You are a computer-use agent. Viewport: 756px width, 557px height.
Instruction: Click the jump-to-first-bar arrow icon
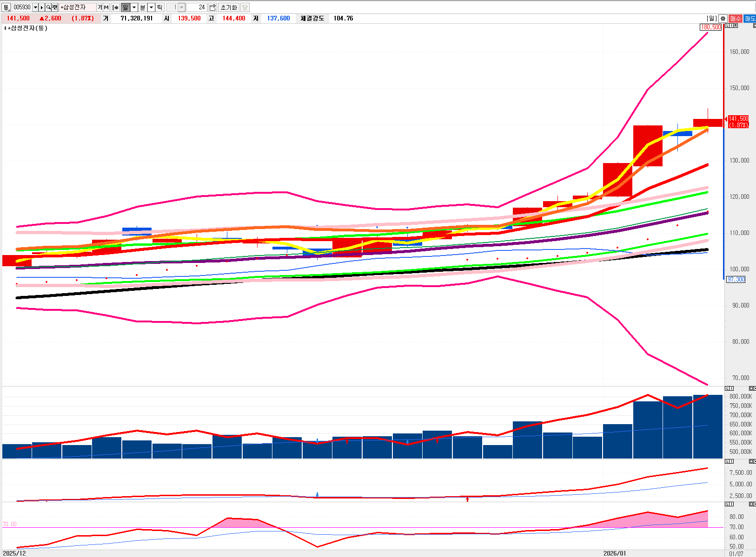click(115, 7)
